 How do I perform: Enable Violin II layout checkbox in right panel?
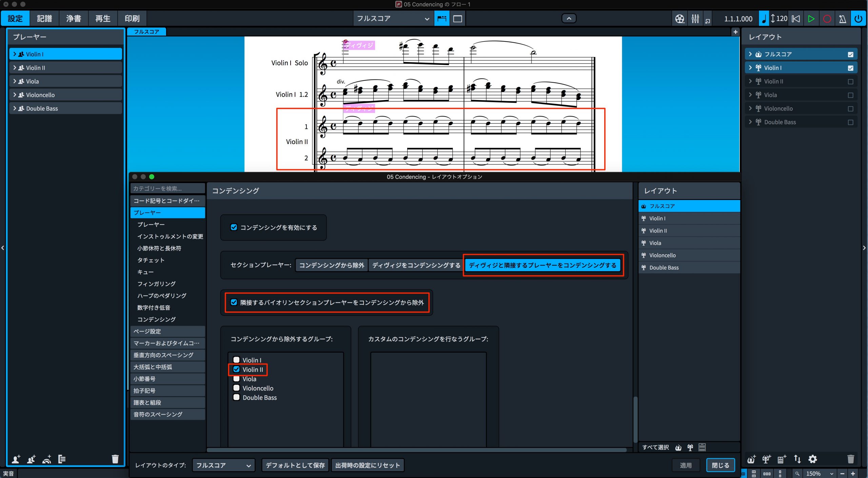850,81
